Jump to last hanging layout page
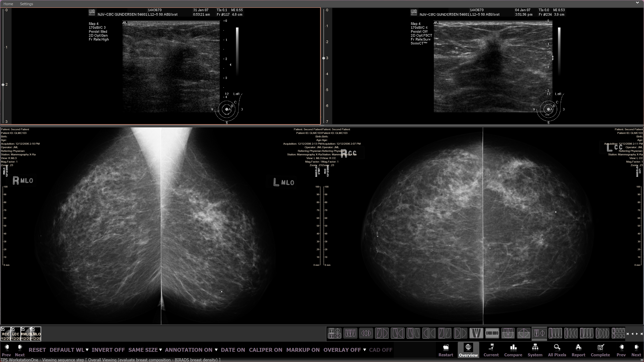The image size is (644, 362). (x=641, y=334)
